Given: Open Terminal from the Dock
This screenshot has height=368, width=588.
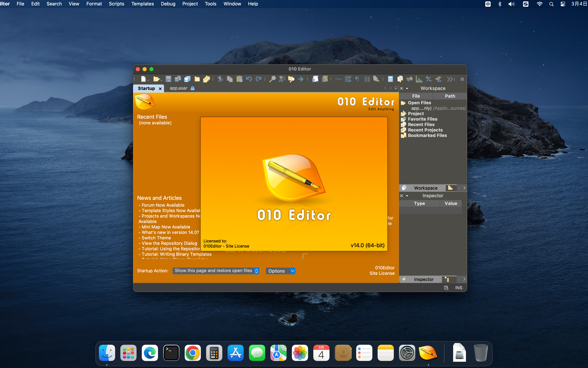Looking at the screenshot, I should coord(171,353).
